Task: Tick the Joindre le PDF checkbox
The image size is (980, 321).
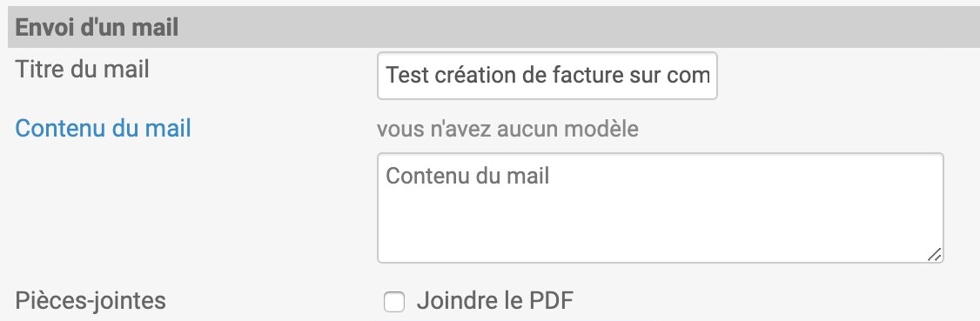Action: 393,303
